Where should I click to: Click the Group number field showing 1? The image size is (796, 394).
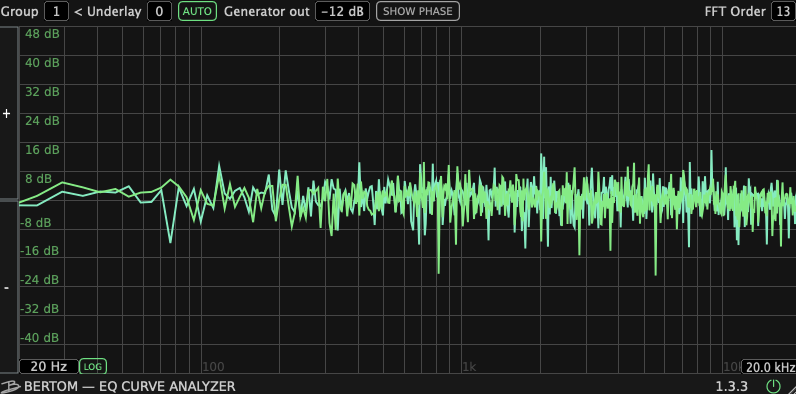pyautogui.click(x=56, y=11)
